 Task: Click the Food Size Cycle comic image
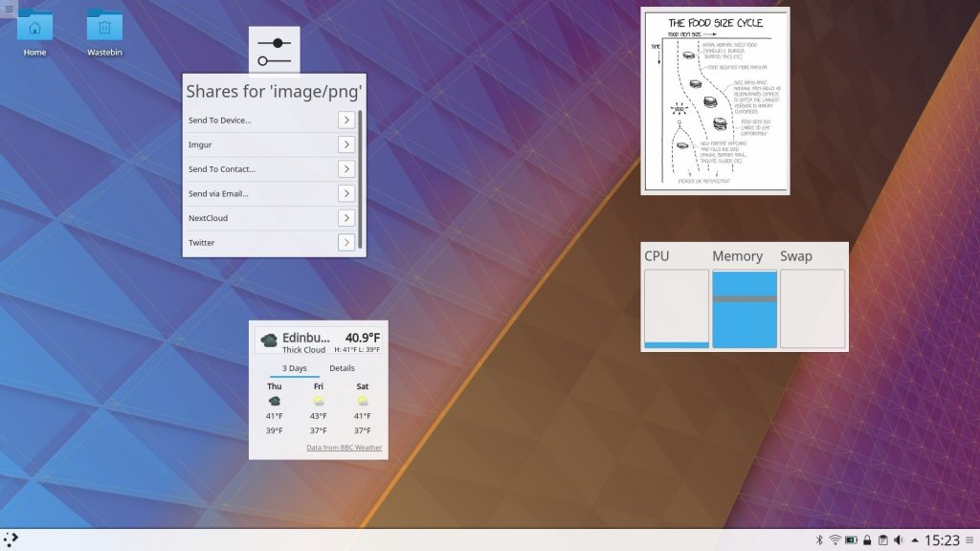coord(715,100)
